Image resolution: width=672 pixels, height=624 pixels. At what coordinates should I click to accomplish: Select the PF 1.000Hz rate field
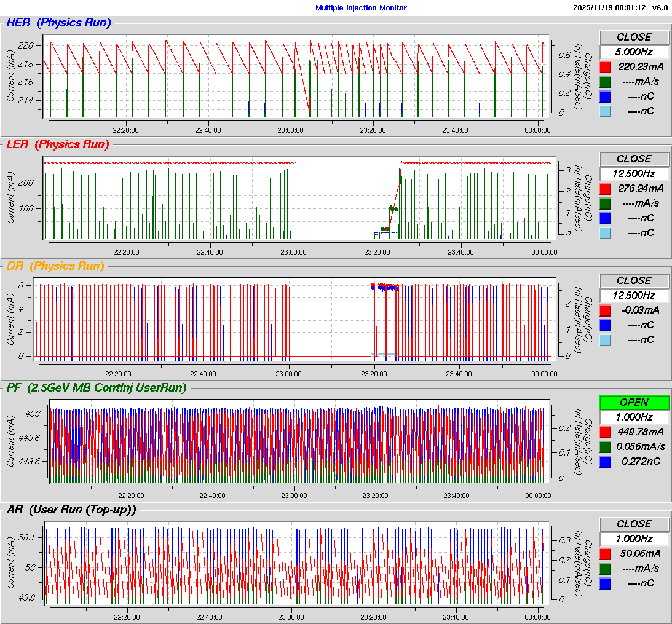634,417
